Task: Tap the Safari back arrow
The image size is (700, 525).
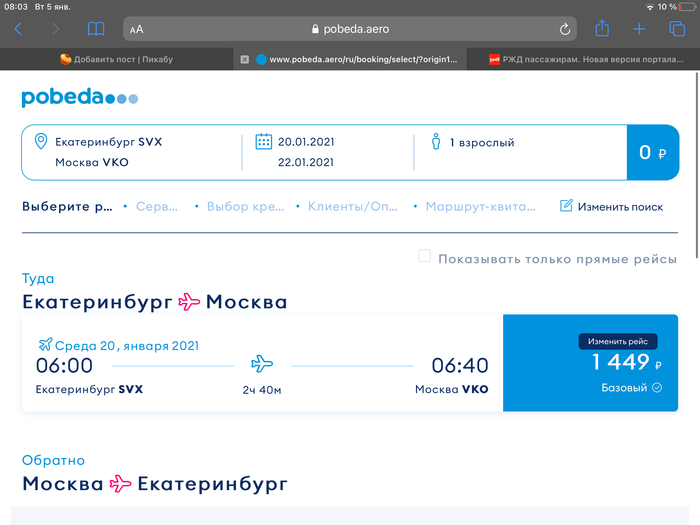Action: pyautogui.click(x=18, y=29)
